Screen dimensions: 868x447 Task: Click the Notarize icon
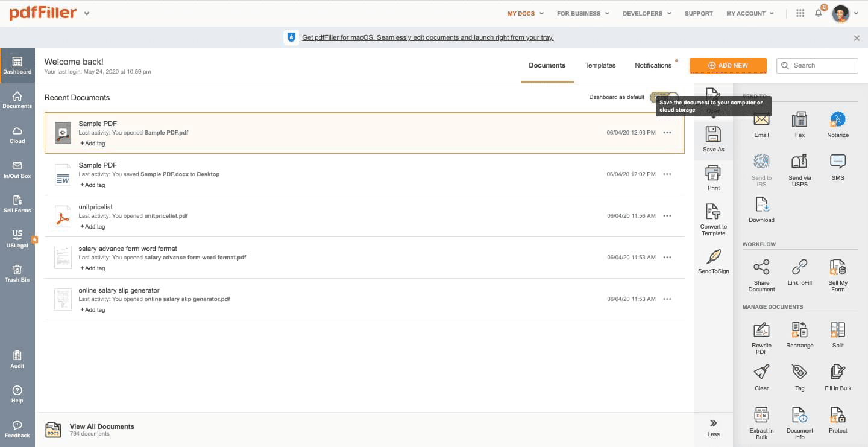(x=838, y=119)
